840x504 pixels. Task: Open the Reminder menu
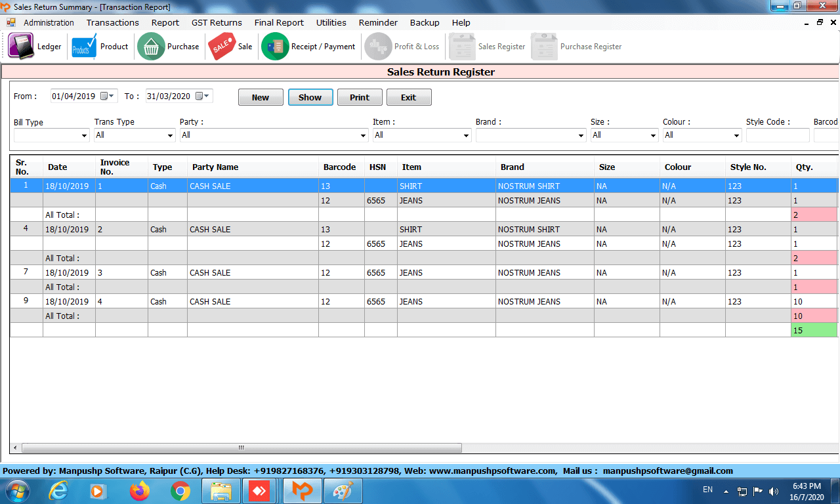[378, 22]
